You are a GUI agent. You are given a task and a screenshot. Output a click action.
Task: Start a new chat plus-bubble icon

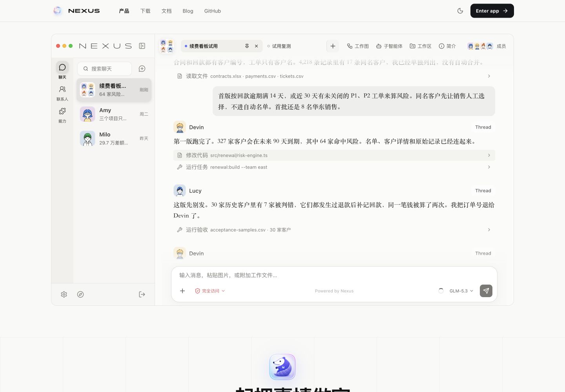142,69
